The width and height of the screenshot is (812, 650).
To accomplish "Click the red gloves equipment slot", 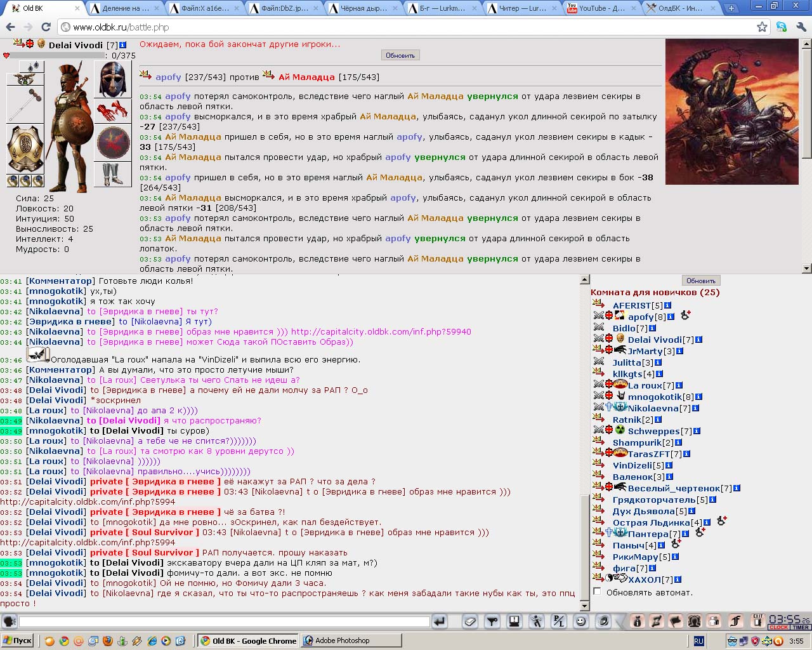I will tap(113, 110).
